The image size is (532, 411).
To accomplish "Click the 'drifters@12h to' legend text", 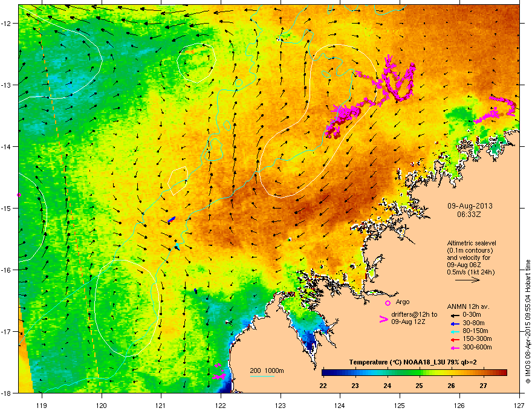I will coord(414,314).
